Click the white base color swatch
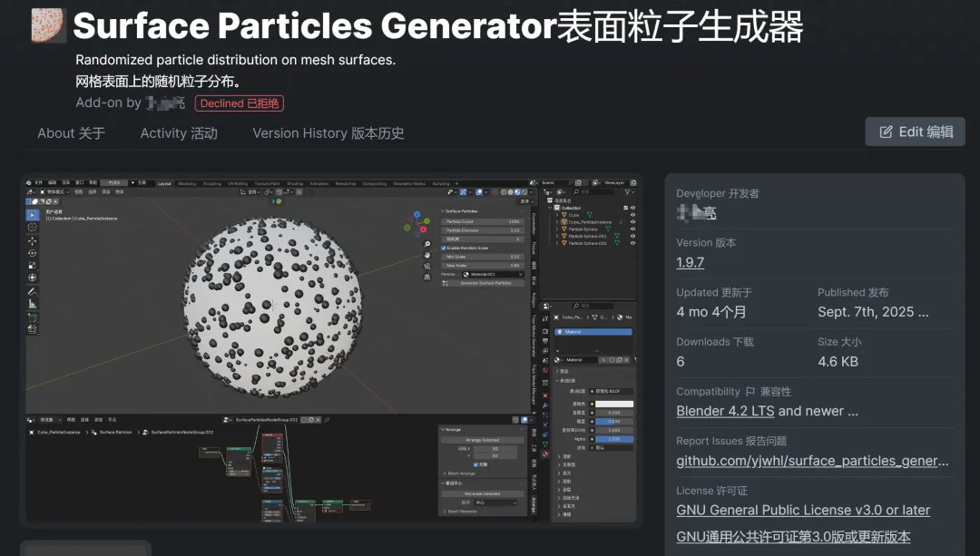The width and height of the screenshot is (980, 556). pyautogui.click(x=614, y=404)
